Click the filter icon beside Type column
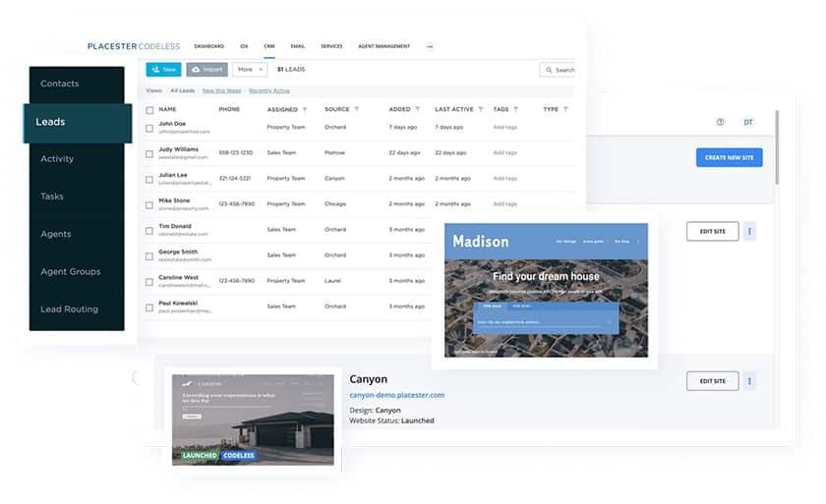The height and width of the screenshot is (504, 826). [565, 109]
